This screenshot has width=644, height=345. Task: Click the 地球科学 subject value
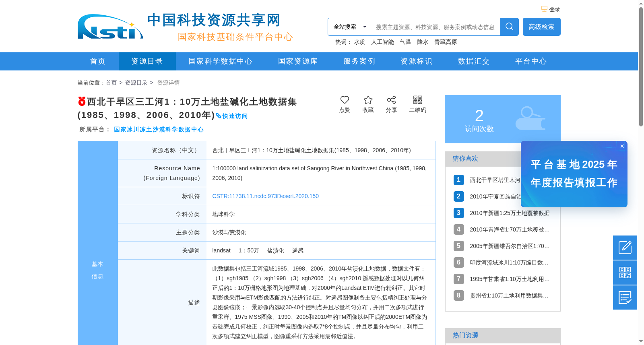pyautogui.click(x=223, y=214)
